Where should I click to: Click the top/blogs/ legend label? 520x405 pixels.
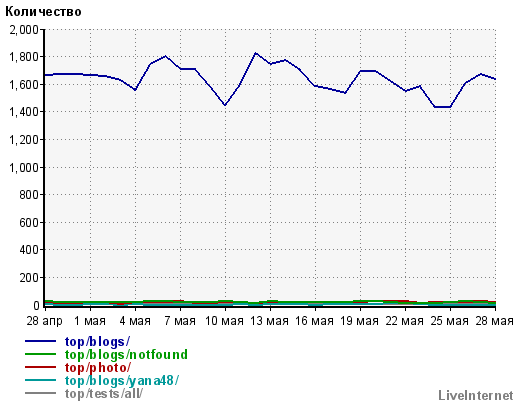[97, 342]
